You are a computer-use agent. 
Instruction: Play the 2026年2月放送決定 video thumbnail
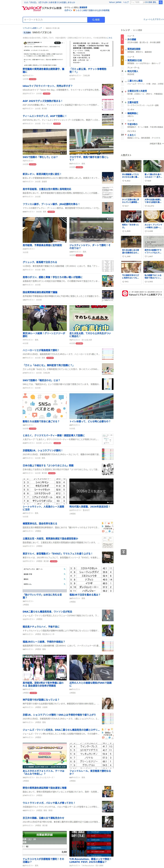[x=91, y=491]
